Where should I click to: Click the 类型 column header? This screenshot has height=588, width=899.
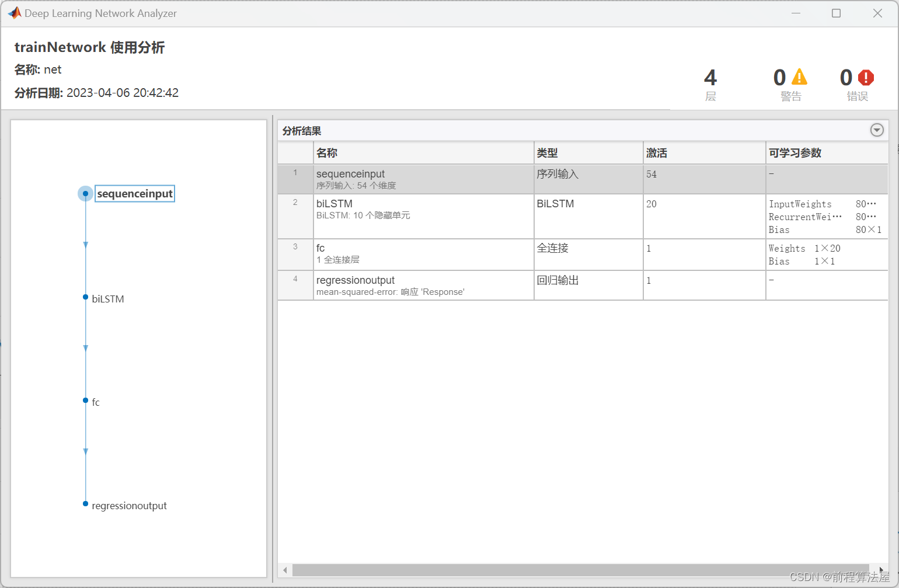(x=588, y=153)
